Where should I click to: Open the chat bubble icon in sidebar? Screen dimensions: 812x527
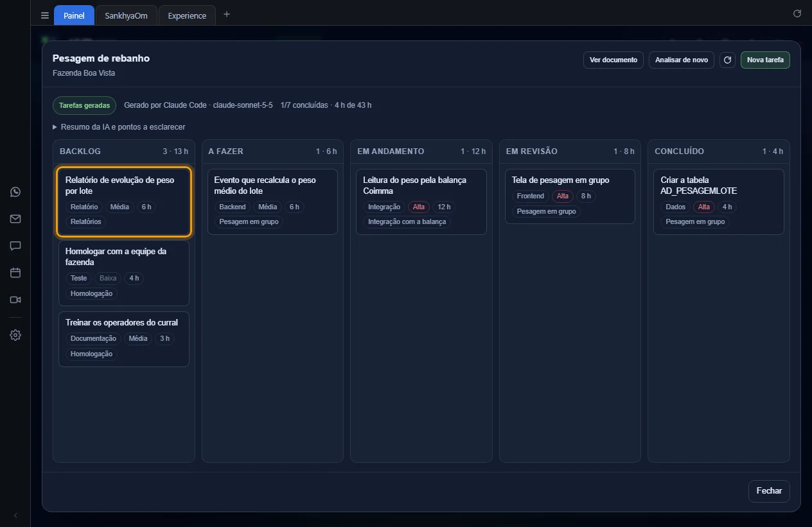(x=15, y=246)
